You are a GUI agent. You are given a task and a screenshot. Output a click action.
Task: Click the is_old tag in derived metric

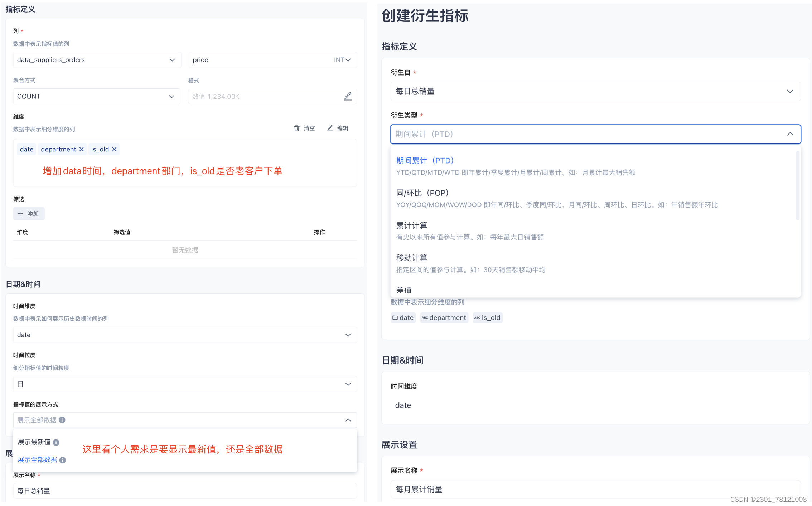[487, 317]
